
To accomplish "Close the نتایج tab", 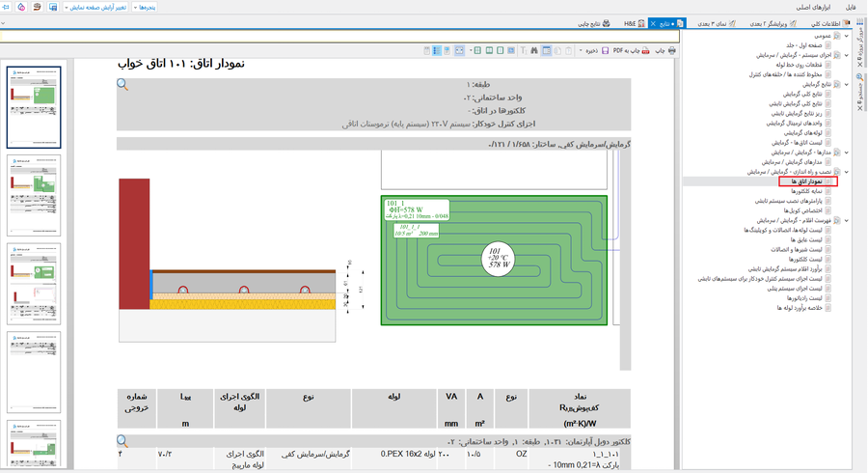I will coord(654,23).
